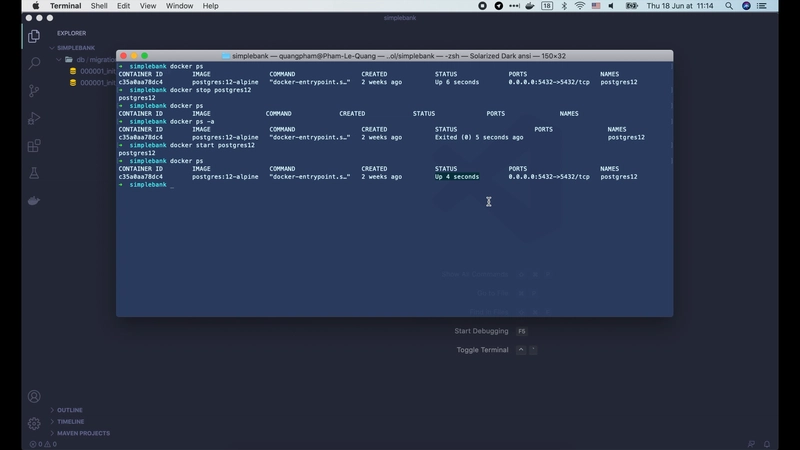Click the screen recording stop icon

pyautogui.click(x=482, y=6)
